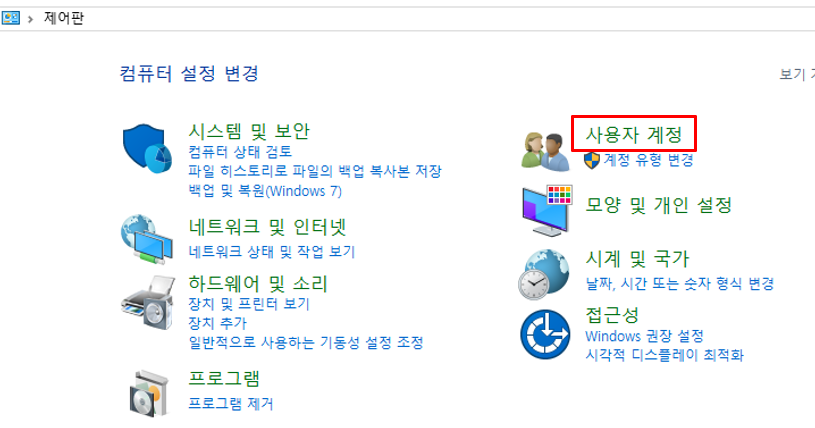Select 프로그램 제거 link
815x428 pixels.
coord(231,404)
